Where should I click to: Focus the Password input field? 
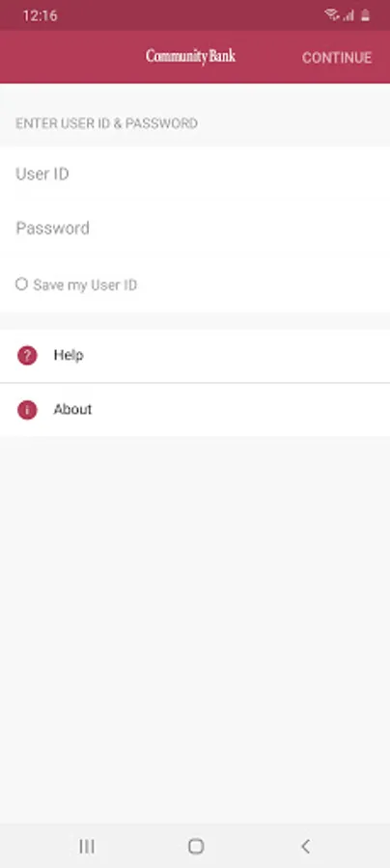pos(195,228)
